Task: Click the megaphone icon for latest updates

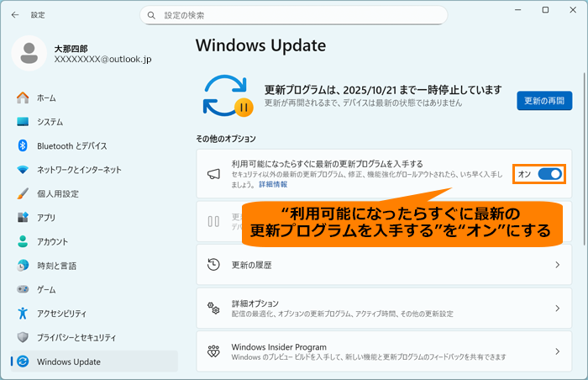Action: (x=213, y=174)
